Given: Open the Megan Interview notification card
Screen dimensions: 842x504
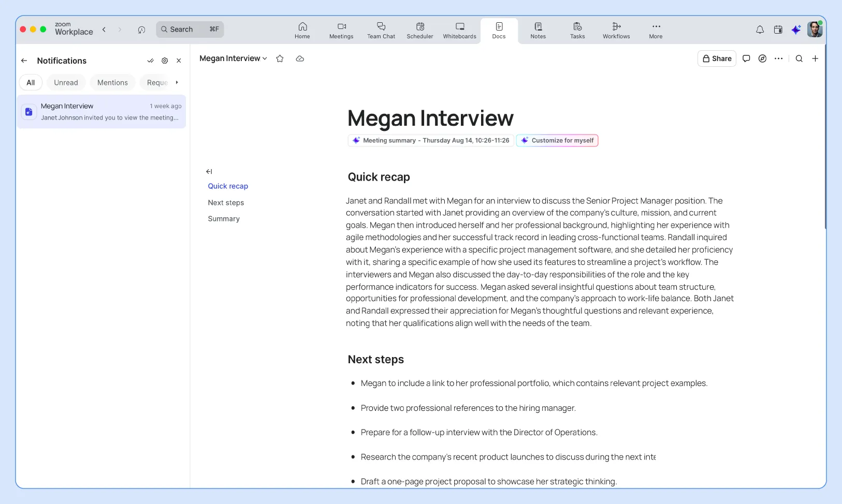Looking at the screenshot, I should 101,111.
